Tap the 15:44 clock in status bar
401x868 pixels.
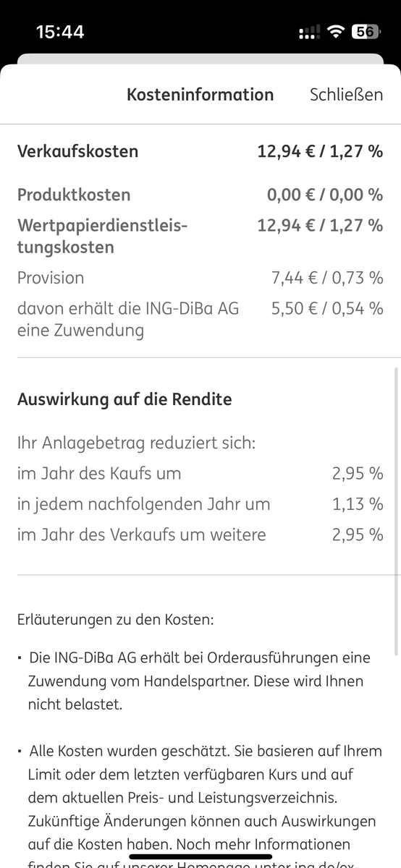(60, 32)
